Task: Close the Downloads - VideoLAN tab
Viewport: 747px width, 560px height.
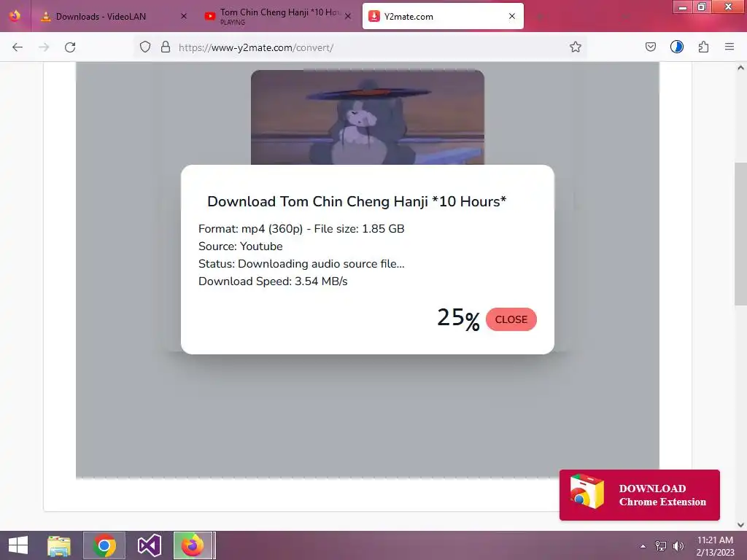Action: 184,16
